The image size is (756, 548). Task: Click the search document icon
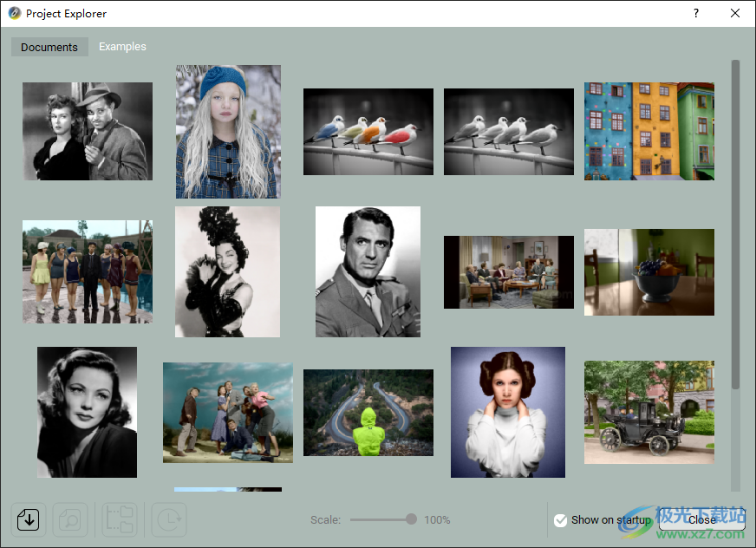(x=69, y=519)
